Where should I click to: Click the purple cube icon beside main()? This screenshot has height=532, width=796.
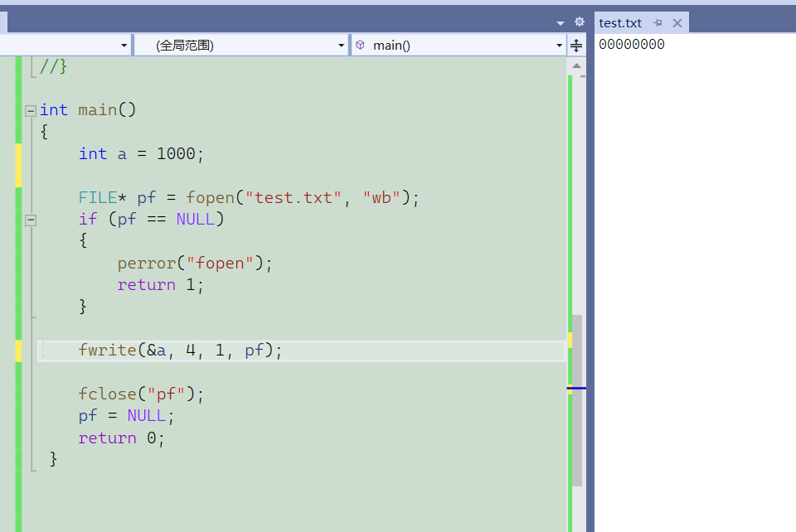pyautogui.click(x=360, y=45)
